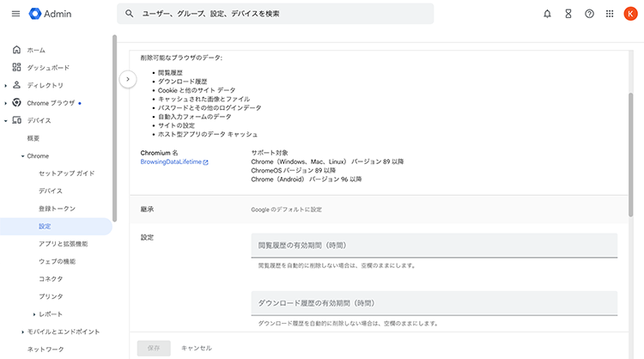Open 登録トークン page
The width and height of the screenshot is (644, 359).
pyautogui.click(x=57, y=209)
